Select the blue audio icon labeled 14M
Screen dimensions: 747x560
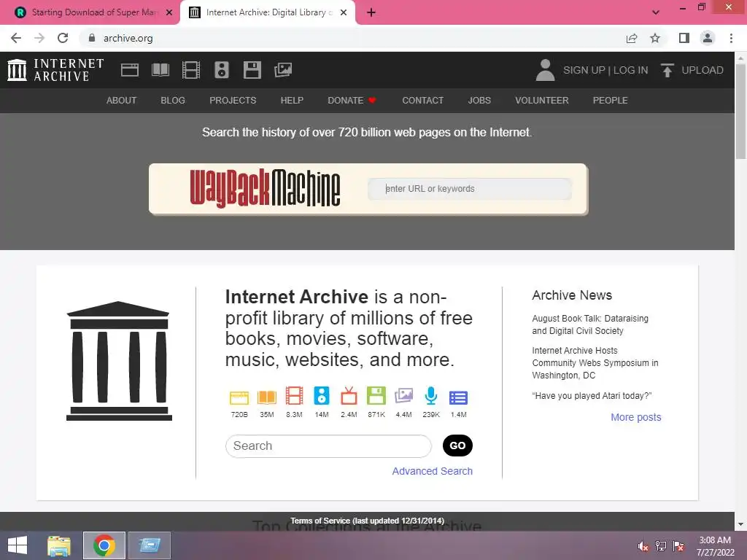(322, 396)
